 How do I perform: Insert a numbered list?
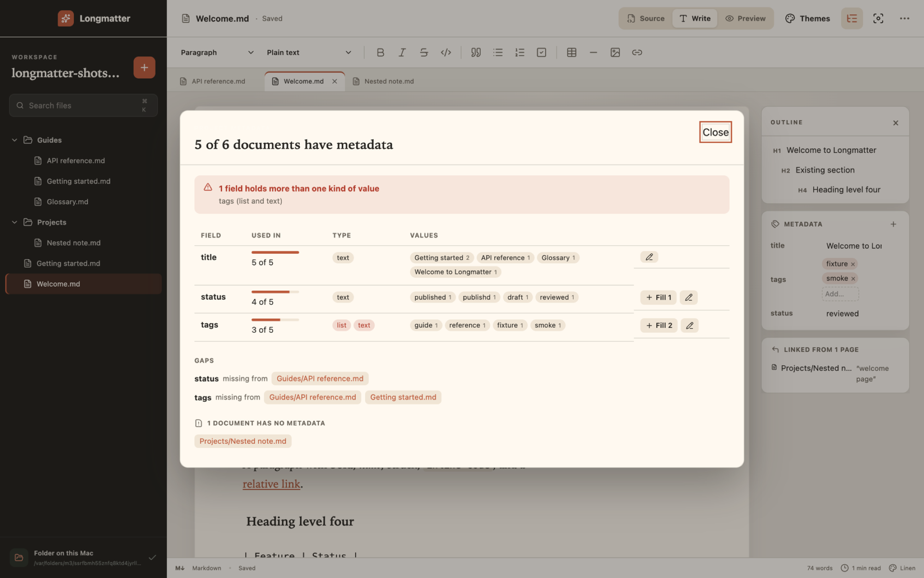point(520,52)
